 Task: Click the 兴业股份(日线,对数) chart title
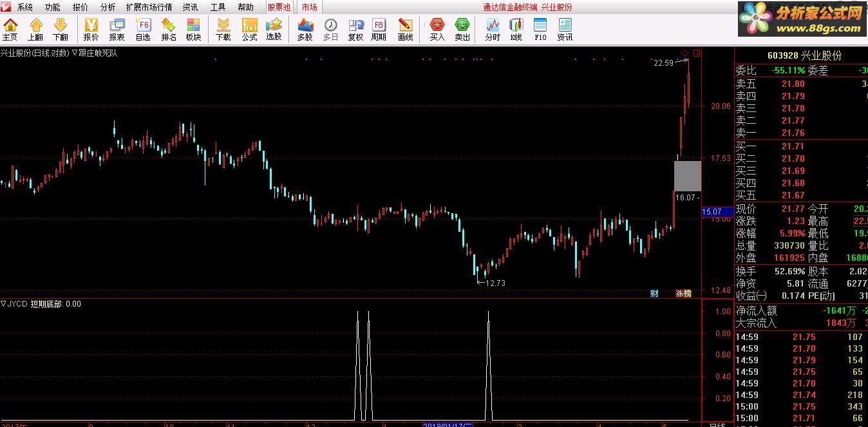point(35,53)
